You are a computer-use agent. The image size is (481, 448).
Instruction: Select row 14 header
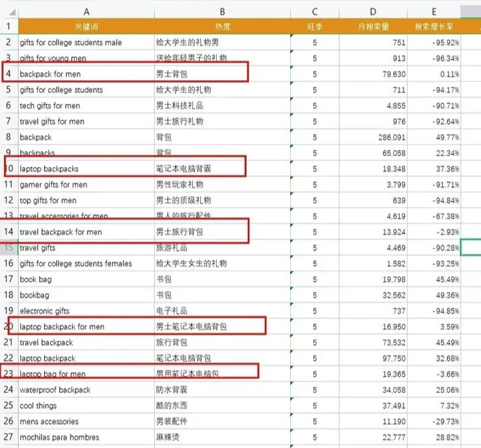click(x=9, y=231)
